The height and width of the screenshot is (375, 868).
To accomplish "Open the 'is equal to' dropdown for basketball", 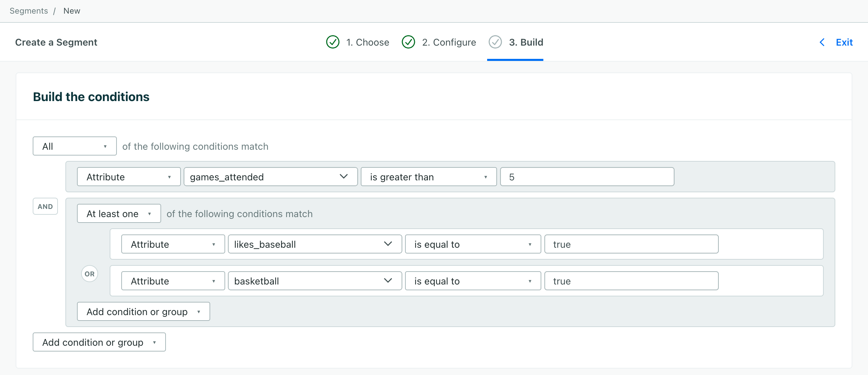I will 473,281.
